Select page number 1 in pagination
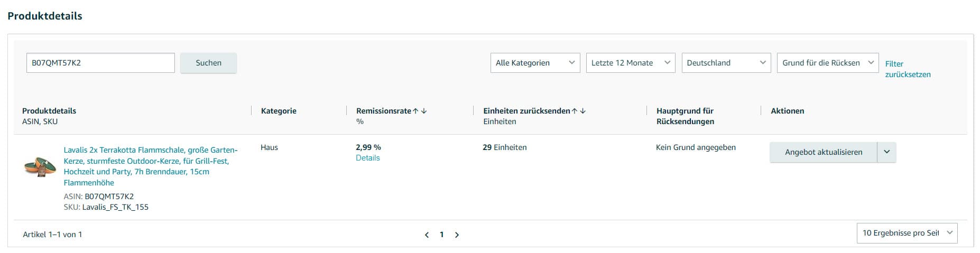The height and width of the screenshot is (253, 980). [x=442, y=235]
